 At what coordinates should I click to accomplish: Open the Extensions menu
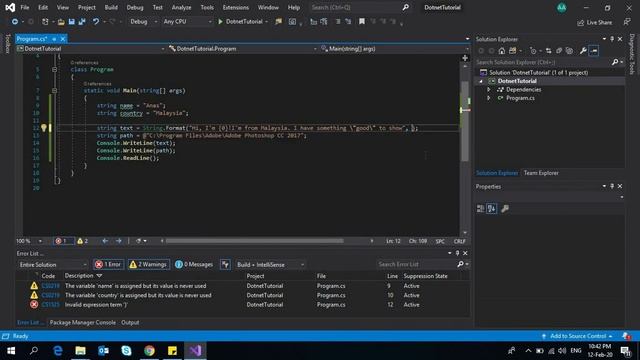click(x=236, y=7)
